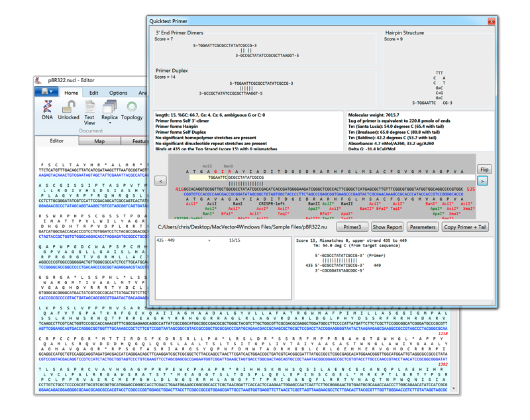This screenshot has width=530, height=420.
Task: Click the Primer3 button
Action: 352,227
